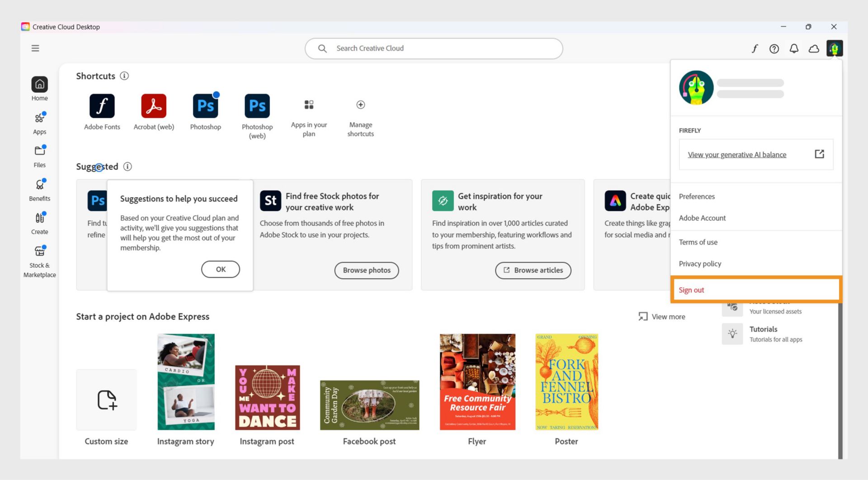Click the notifications bell

[793, 48]
